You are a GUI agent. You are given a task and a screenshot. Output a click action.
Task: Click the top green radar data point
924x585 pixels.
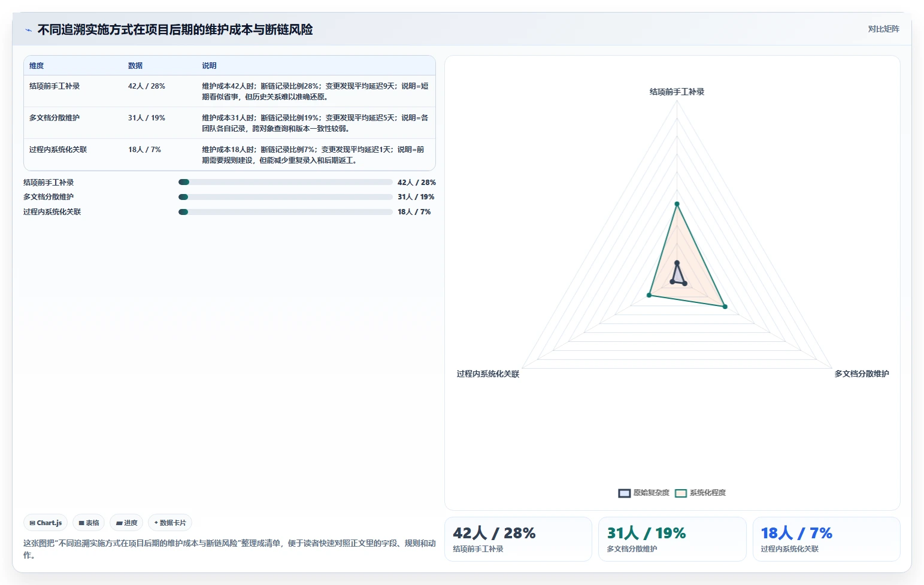(x=677, y=204)
